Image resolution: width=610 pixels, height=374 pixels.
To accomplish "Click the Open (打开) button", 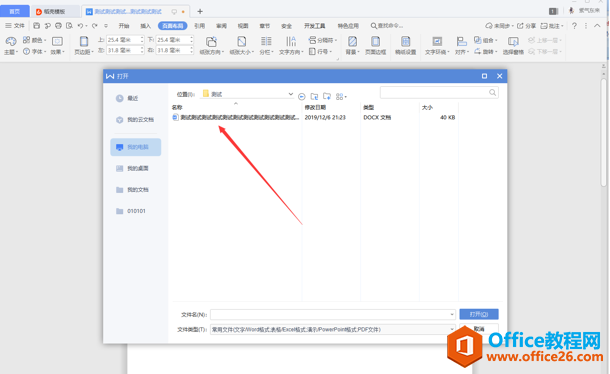I will 479,314.
